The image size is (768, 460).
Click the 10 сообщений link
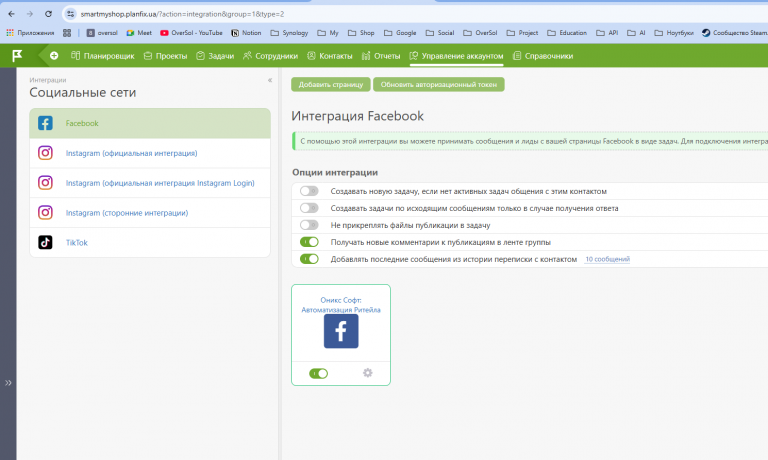[x=607, y=259]
